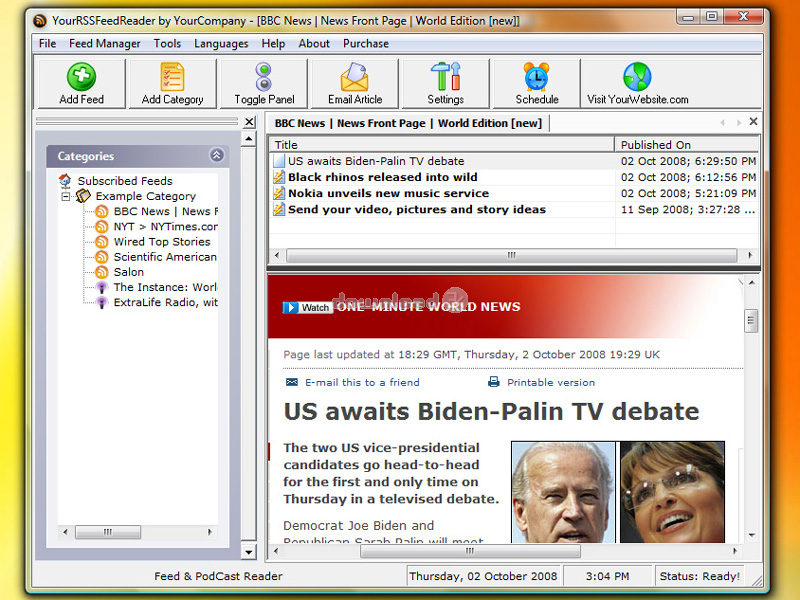Open the Printable version link

(x=551, y=382)
